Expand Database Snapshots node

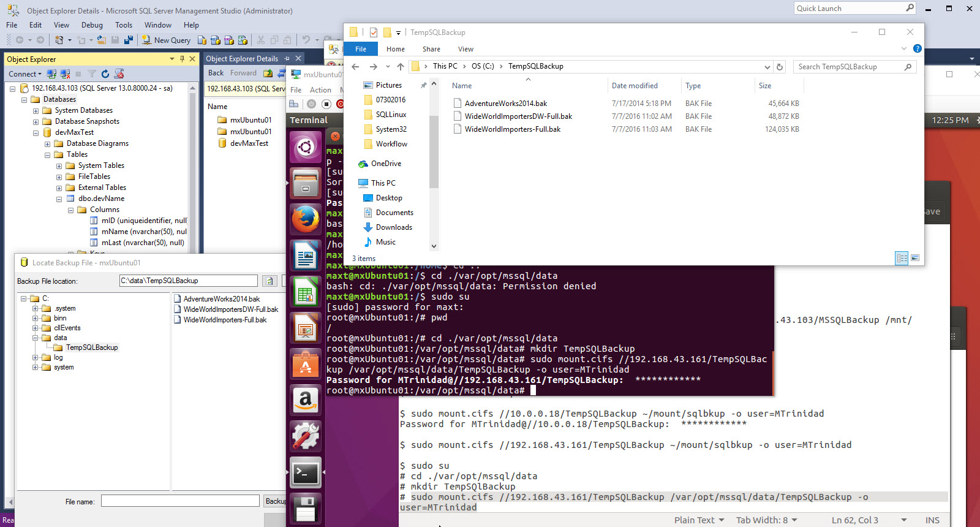(x=36, y=121)
